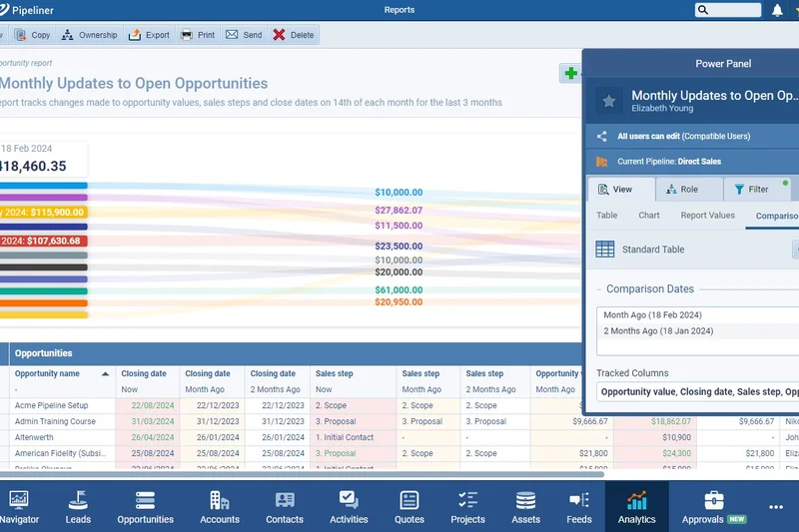
Task: Delete the report with red X
Action: coord(294,35)
